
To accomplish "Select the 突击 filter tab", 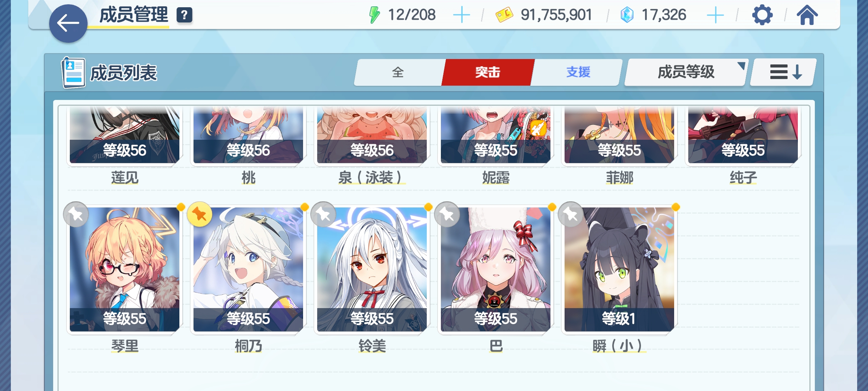I will (488, 72).
